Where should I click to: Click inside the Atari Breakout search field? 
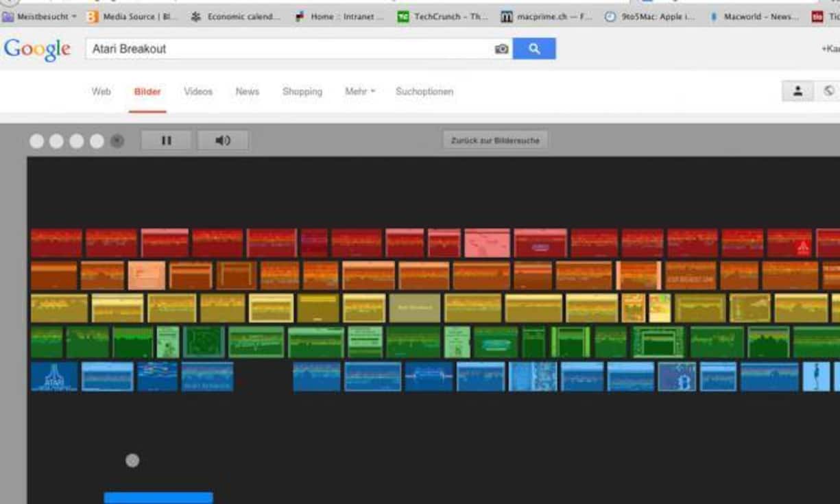pos(206,49)
